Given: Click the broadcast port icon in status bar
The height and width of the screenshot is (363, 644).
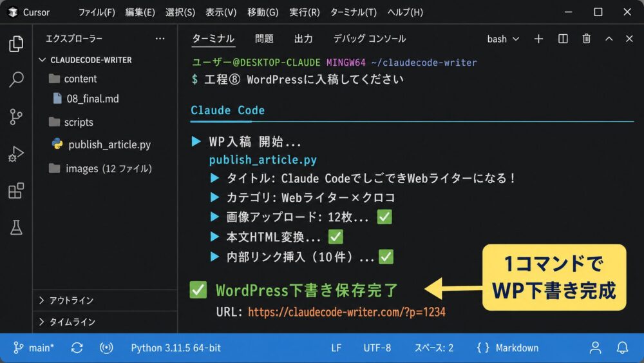Looking at the screenshot, I should 106,348.
